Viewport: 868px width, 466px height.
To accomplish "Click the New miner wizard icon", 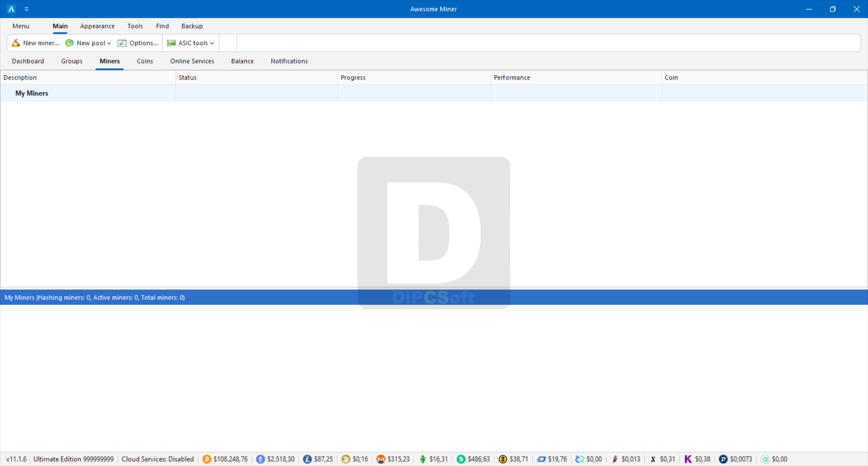I will point(16,43).
